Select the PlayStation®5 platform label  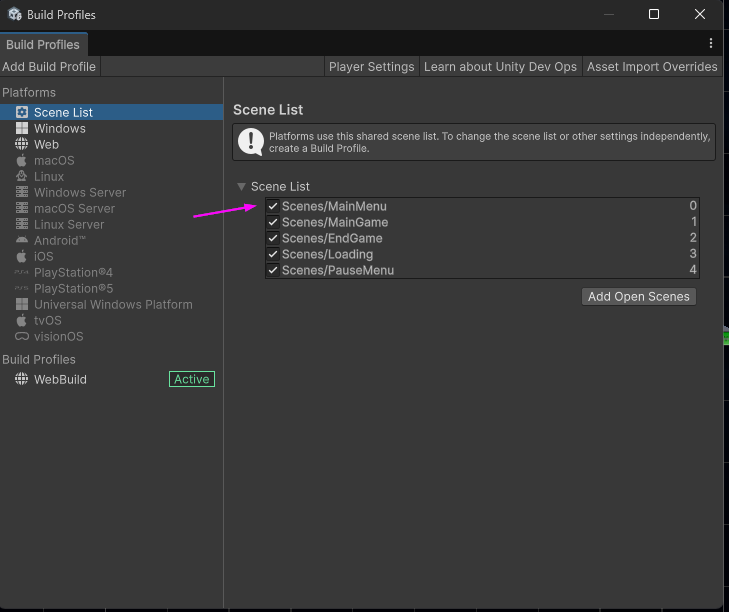click(x=73, y=288)
